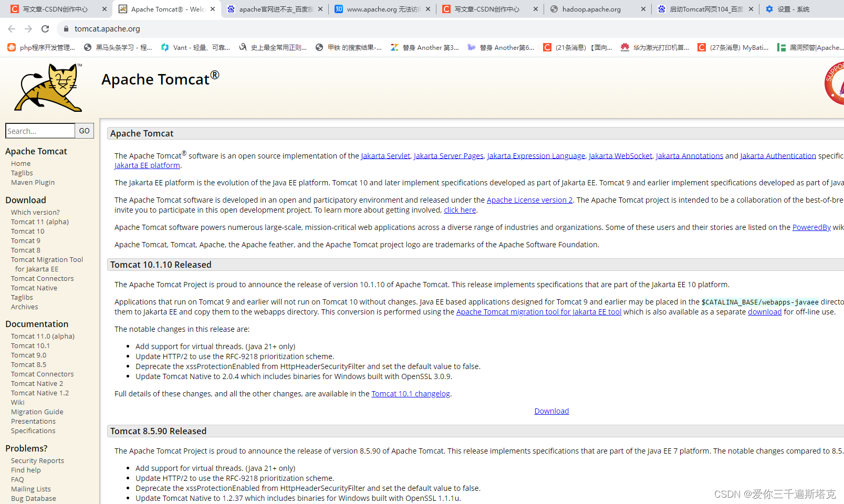Follow the PoweredBy link
The height and width of the screenshot is (504, 844).
pos(811,227)
